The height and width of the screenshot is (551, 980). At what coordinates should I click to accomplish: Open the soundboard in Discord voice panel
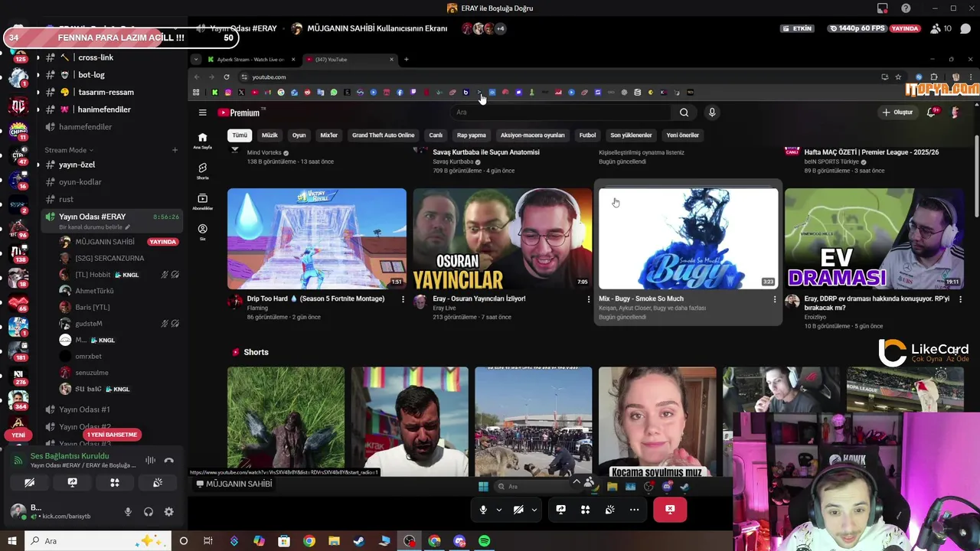(x=158, y=483)
